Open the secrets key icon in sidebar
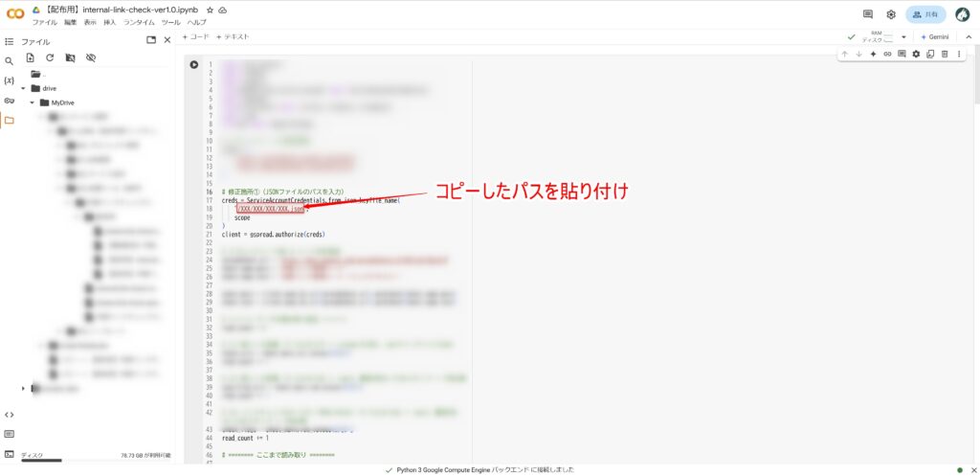This screenshot has width=980, height=476. tap(10, 100)
